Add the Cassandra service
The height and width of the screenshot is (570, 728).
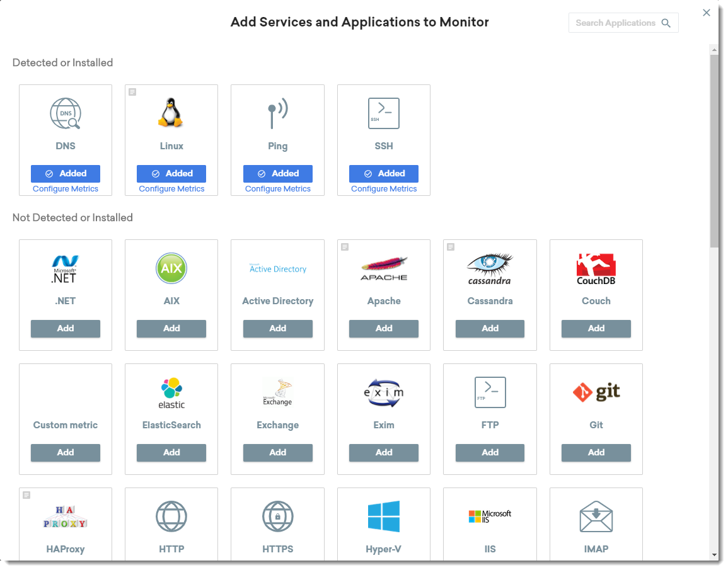[490, 328]
